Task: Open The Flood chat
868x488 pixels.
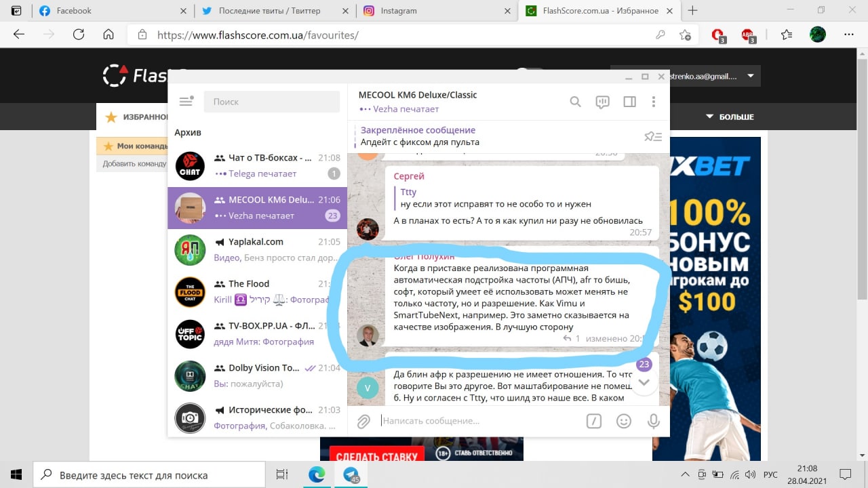Action: (x=258, y=291)
